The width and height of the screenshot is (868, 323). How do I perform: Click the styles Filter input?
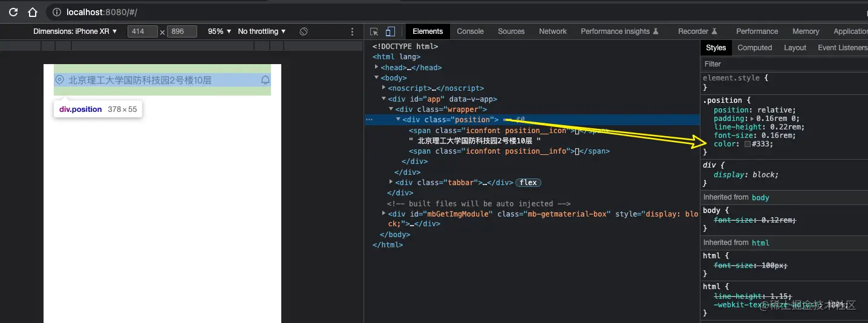[784, 64]
